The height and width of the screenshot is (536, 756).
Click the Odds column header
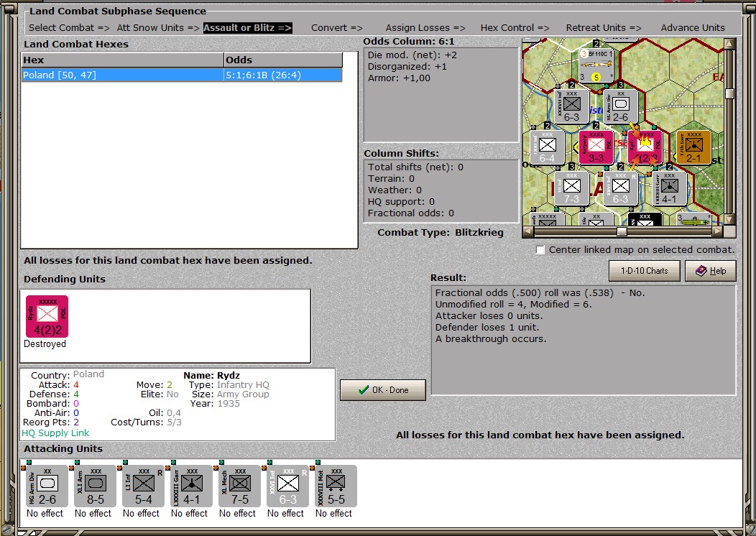coord(283,60)
